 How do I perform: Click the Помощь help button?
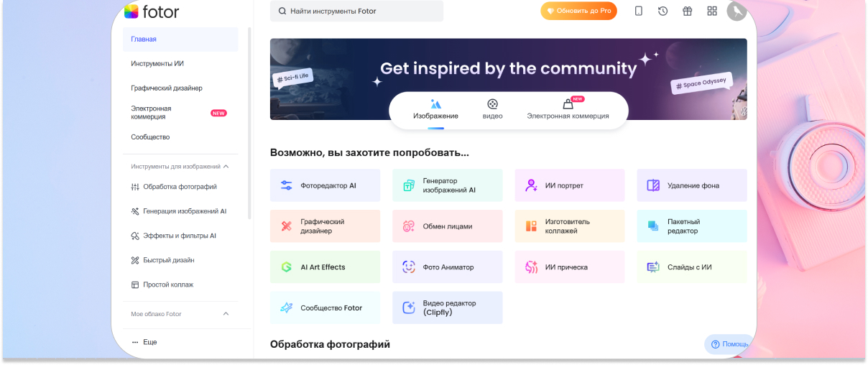point(729,344)
